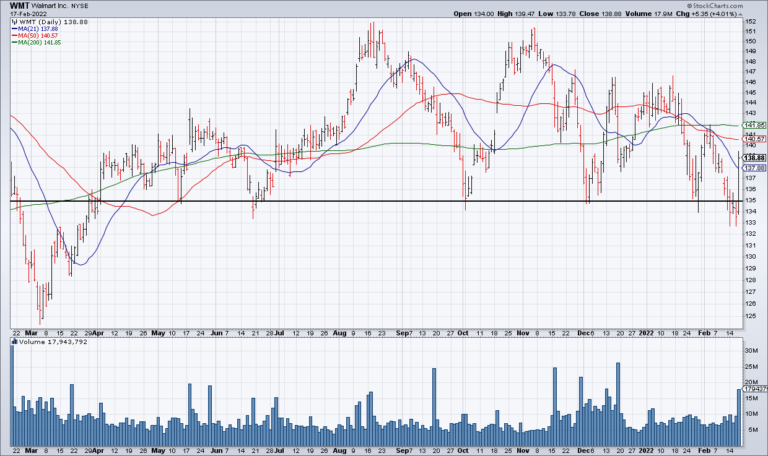Screen dimensions: 768x456
Task: Click the High 139.47 value
Action: (x=514, y=14)
